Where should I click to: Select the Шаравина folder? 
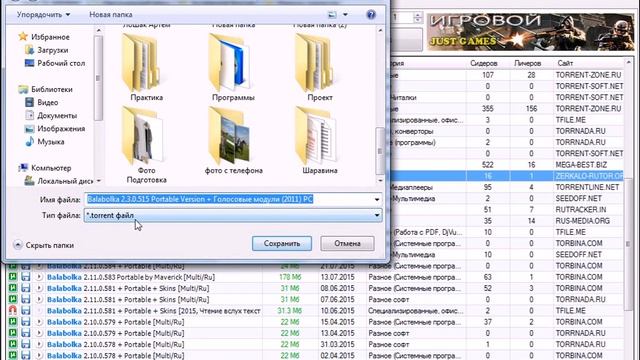point(320,141)
